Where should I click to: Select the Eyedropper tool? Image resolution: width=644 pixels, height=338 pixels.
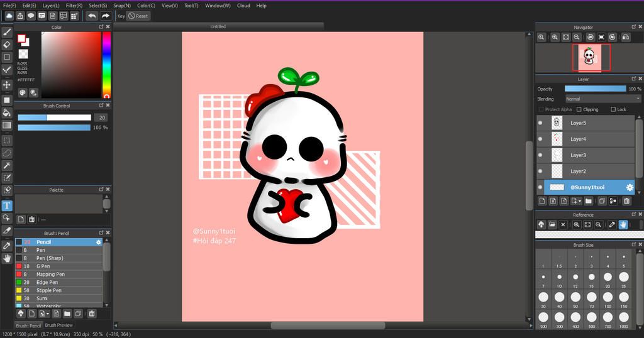[x=6, y=246]
